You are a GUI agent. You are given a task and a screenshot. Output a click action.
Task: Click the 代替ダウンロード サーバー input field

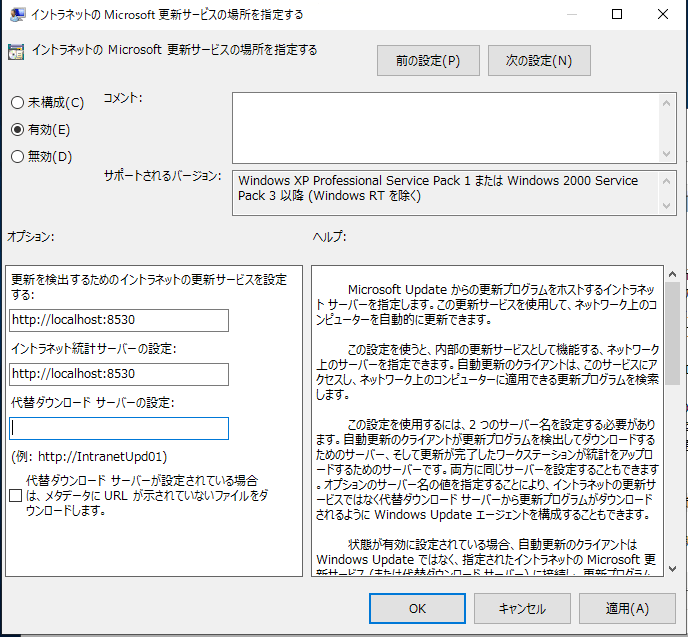click(x=119, y=428)
